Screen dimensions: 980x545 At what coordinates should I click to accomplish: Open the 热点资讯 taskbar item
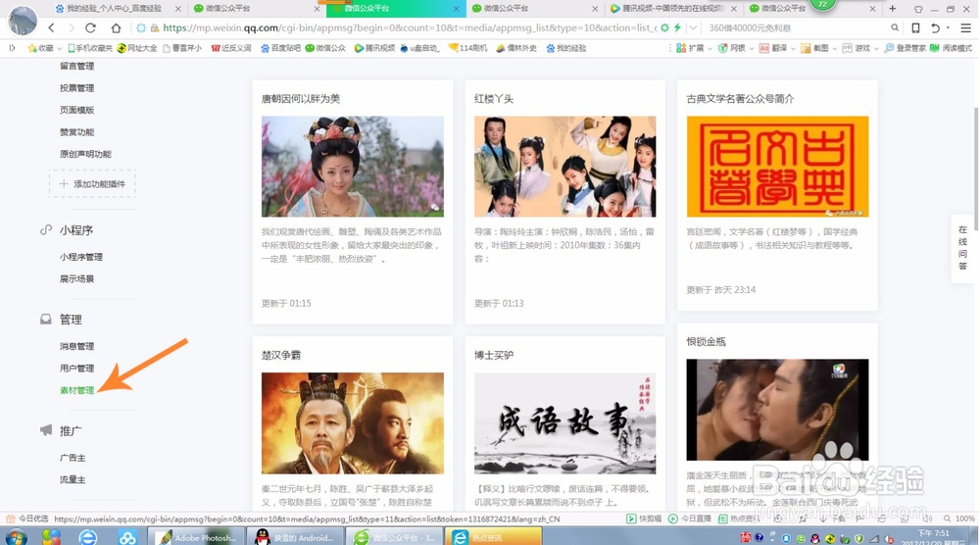[494, 537]
